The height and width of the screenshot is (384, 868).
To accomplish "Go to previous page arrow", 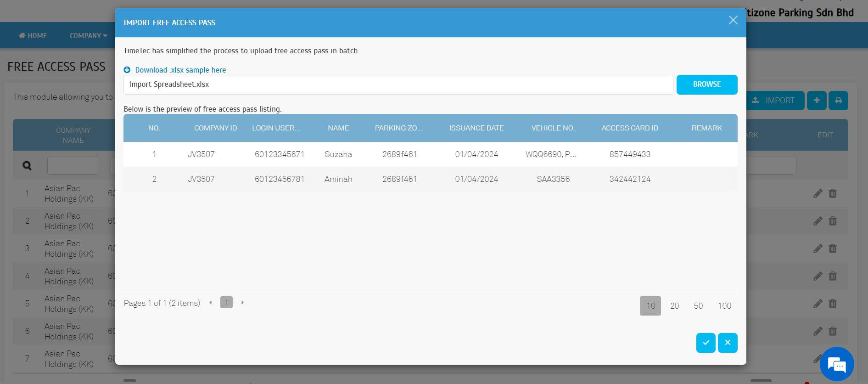I will coord(211,303).
